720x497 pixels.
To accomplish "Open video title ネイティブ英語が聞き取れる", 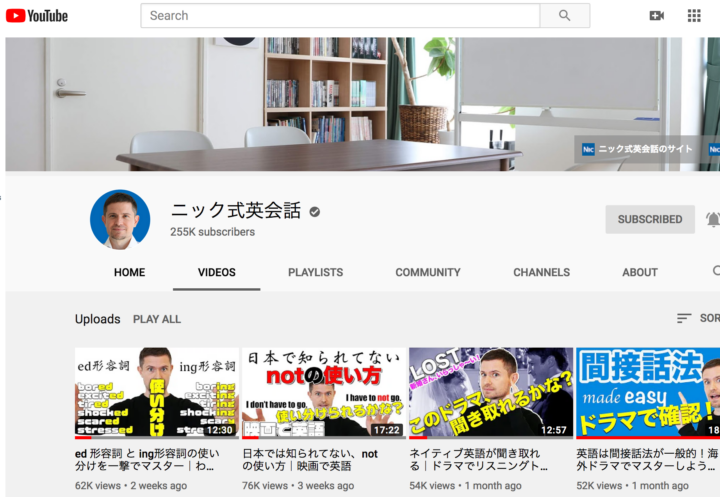I will point(478,460).
